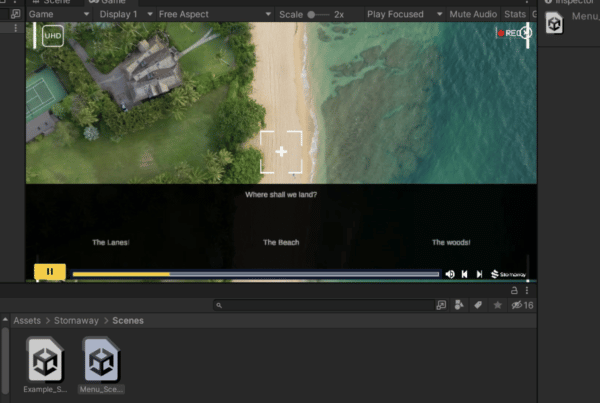Open Project panel three-dot options menu

point(527,290)
